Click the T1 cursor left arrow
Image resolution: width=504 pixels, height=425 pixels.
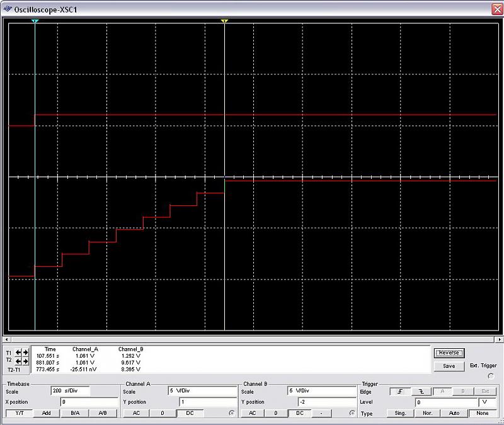[18, 353]
